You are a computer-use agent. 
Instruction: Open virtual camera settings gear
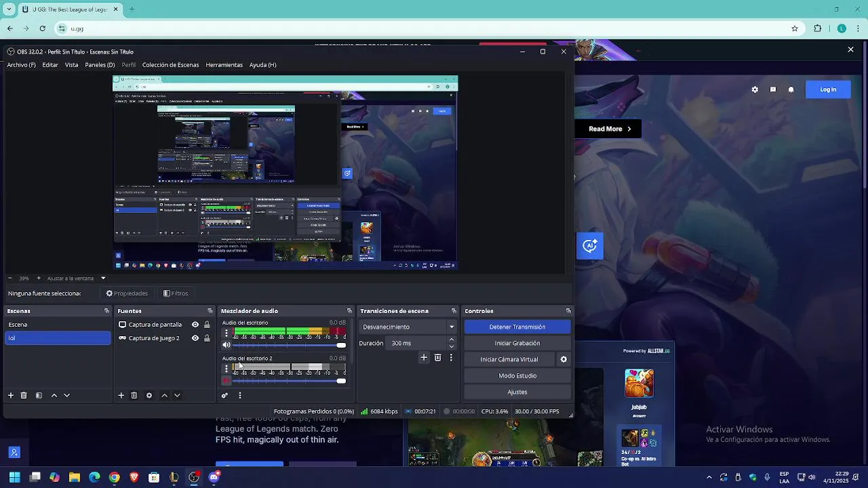click(563, 359)
